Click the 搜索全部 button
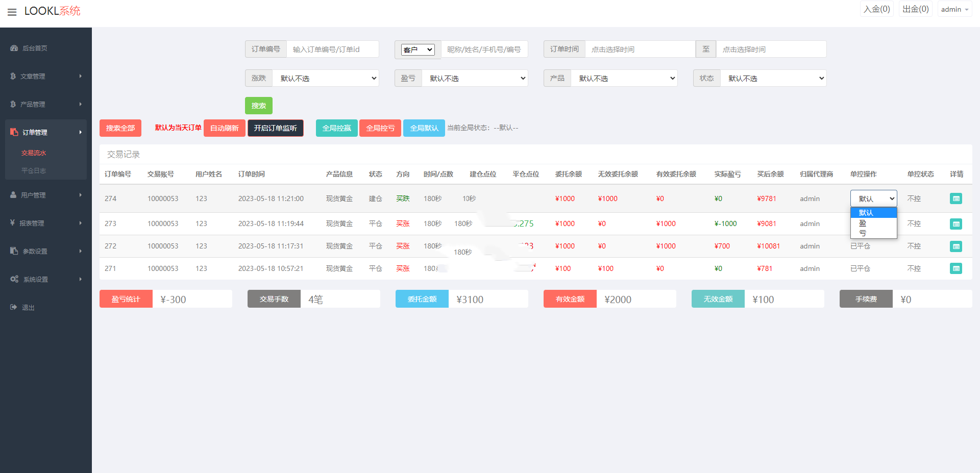 point(120,128)
